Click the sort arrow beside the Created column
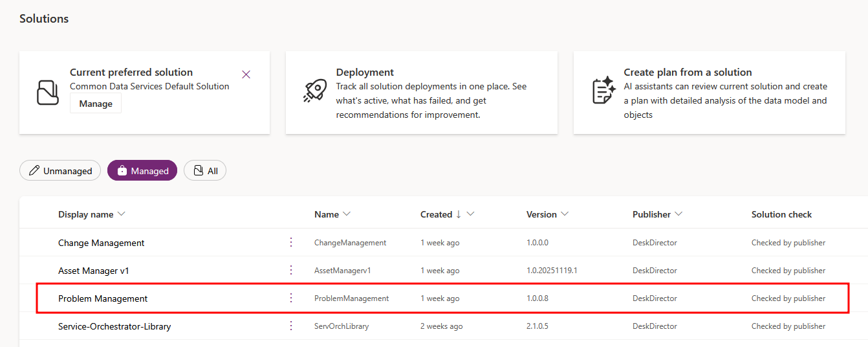This screenshot has height=347, width=868. point(459,214)
